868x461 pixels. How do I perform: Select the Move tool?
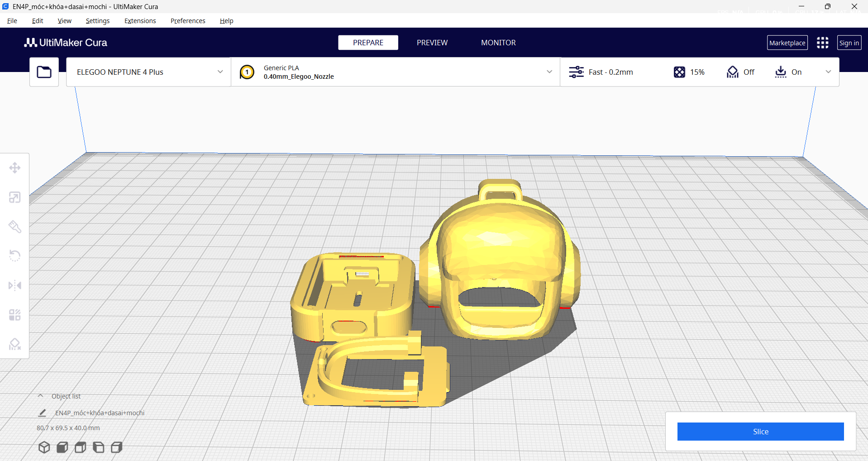click(x=14, y=168)
